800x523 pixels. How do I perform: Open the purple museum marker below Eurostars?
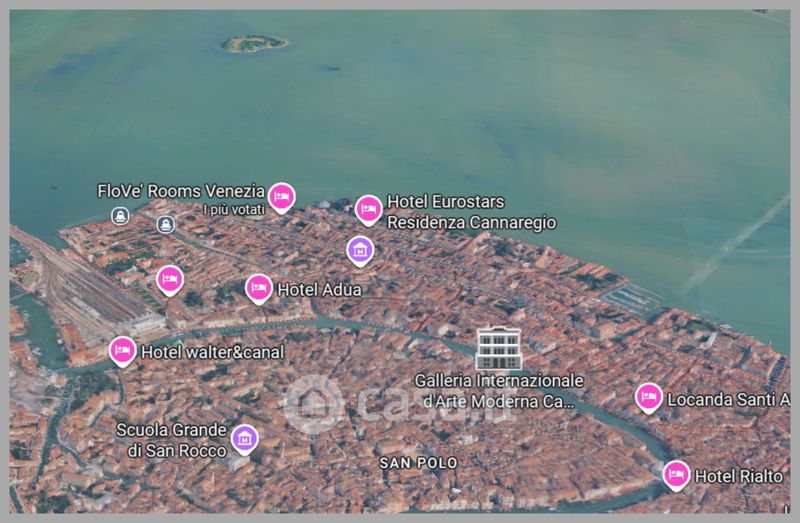click(x=360, y=249)
